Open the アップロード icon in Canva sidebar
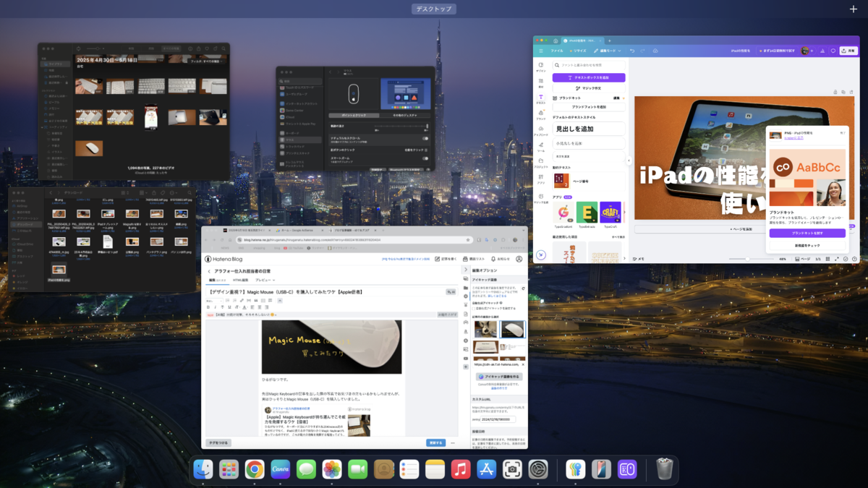868x488 pixels. pyautogui.click(x=540, y=131)
